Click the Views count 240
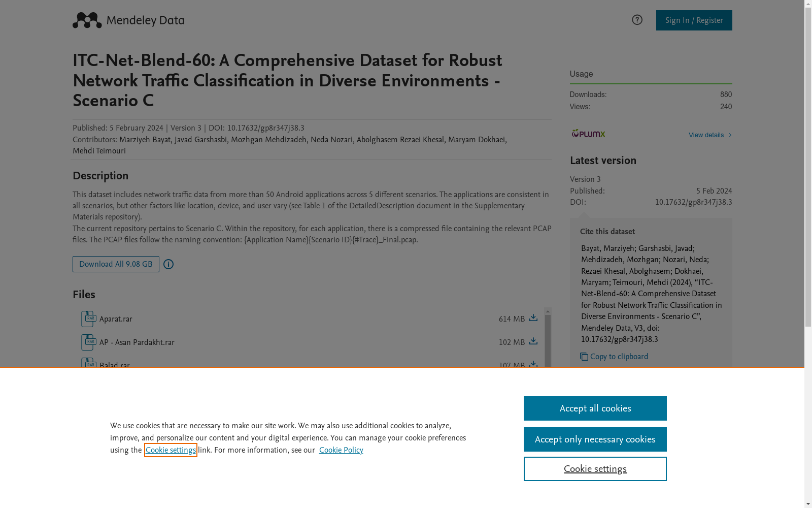812x508 pixels. pos(726,107)
